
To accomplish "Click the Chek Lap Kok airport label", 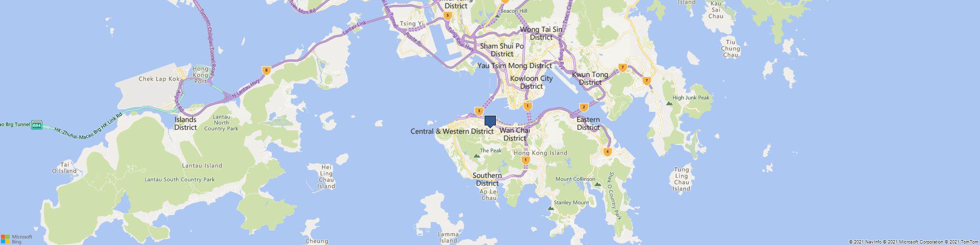I will click(159, 78).
